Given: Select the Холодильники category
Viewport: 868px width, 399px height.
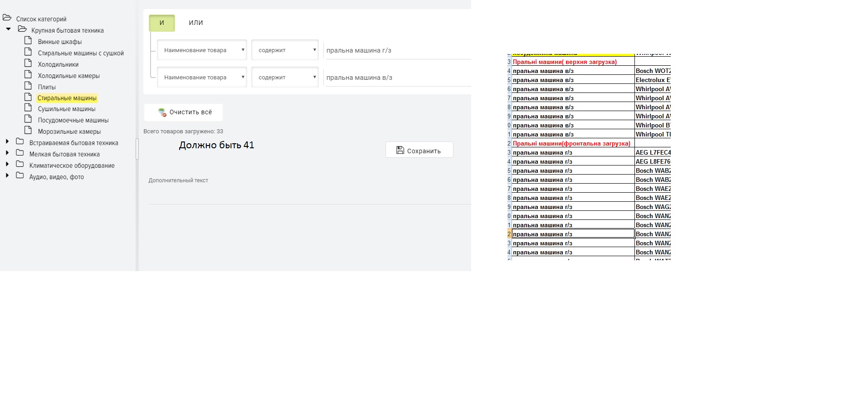Looking at the screenshot, I should [x=58, y=64].
